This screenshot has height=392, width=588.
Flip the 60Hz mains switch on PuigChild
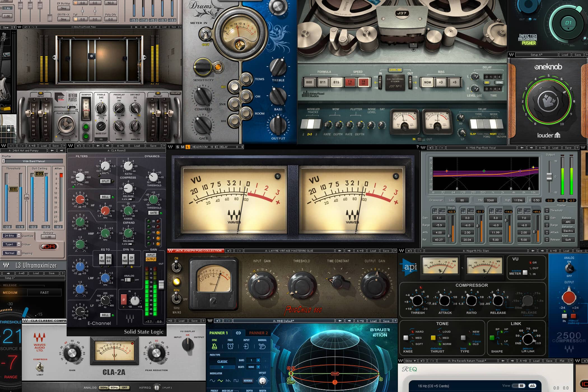pos(176,298)
